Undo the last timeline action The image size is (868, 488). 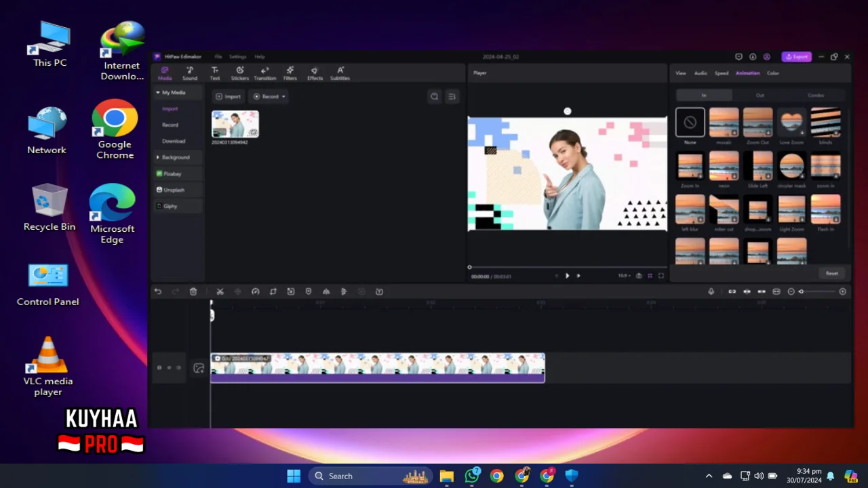pyautogui.click(x=158, y=291)
